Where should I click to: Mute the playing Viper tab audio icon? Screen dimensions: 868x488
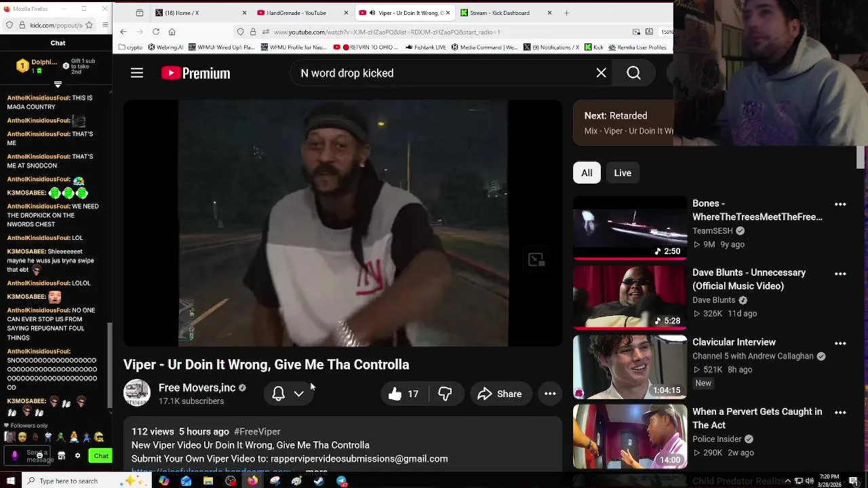(x=372, y=13)
